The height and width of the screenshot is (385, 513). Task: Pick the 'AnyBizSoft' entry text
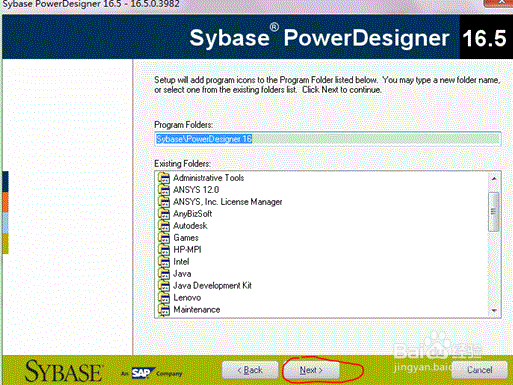click(x=193, y=214)
